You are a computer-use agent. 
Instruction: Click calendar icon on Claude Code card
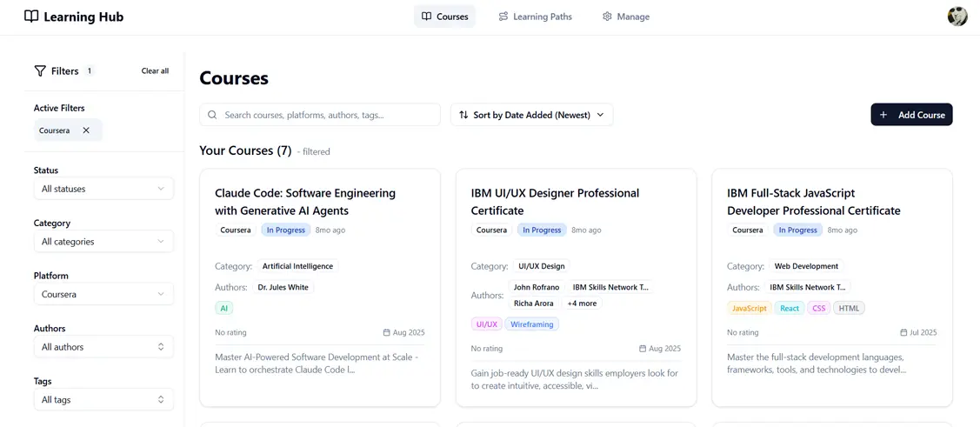click(386, 332)
